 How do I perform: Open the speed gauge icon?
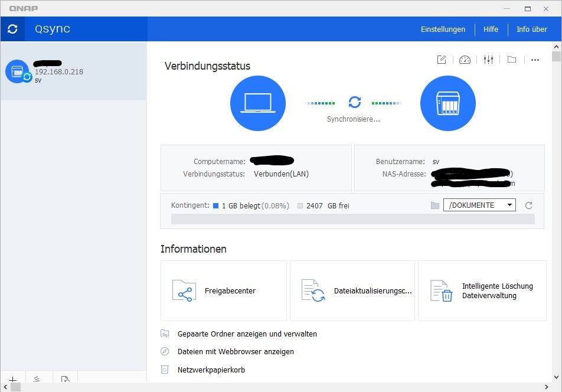465,60
